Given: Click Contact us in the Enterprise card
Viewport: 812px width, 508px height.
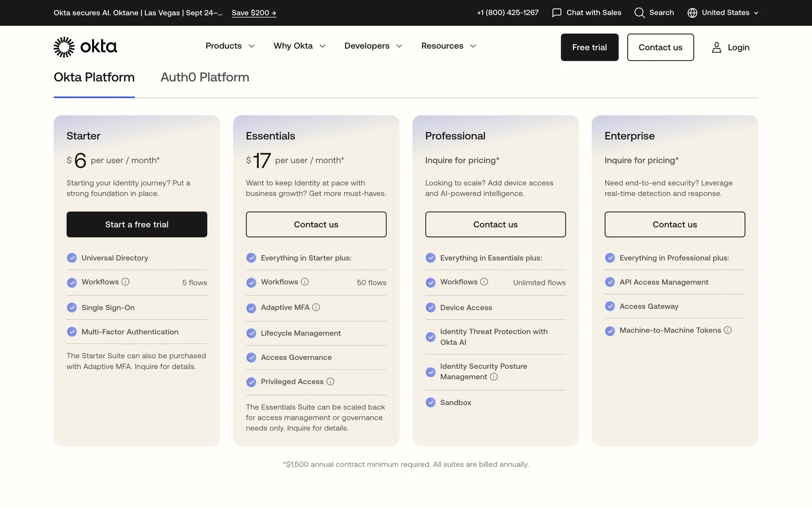Looking at the screenshot, I should pos(675,224).
